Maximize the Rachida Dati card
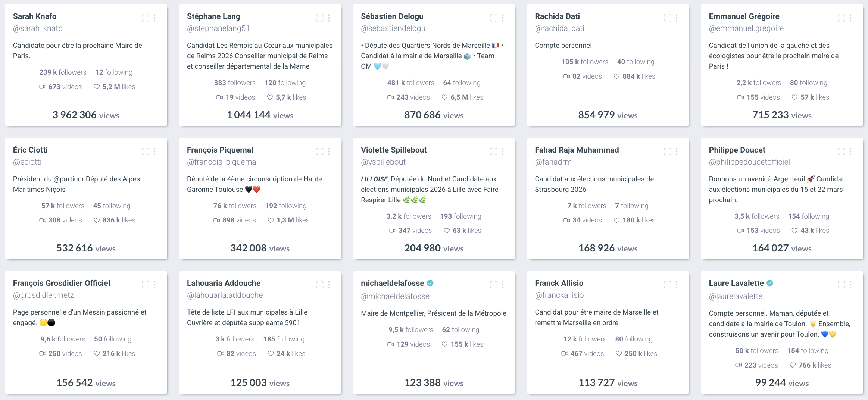 click(667, 18)
